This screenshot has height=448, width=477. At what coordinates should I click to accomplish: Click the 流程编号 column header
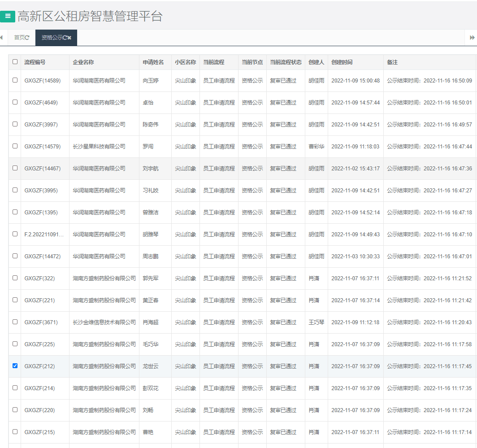pyautogui.click(x=35, y=62)
